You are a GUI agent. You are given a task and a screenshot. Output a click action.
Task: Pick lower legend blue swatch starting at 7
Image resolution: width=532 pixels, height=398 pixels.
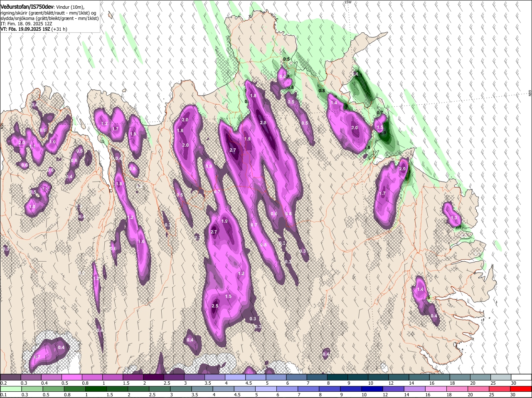click(x=309, y=389)
